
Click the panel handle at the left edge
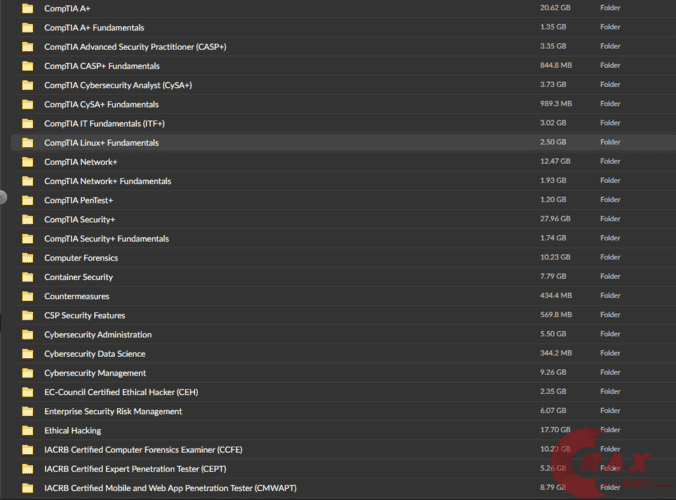click(x=3, y=197)
